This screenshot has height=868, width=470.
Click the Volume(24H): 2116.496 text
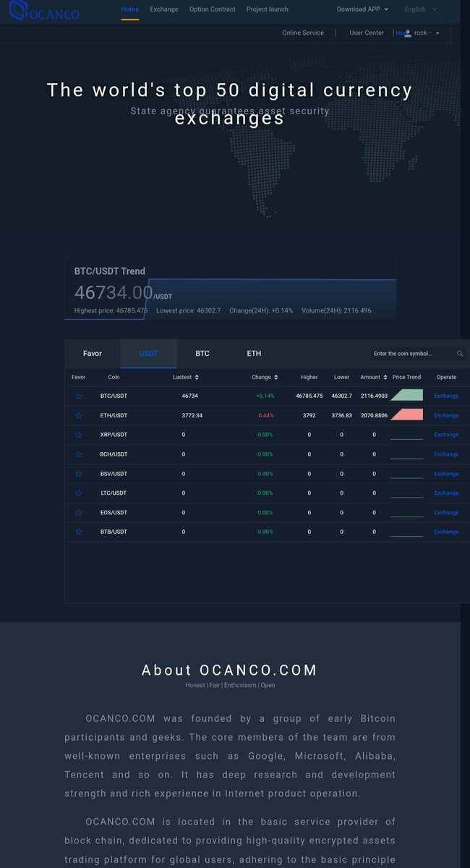click(336, 310)
